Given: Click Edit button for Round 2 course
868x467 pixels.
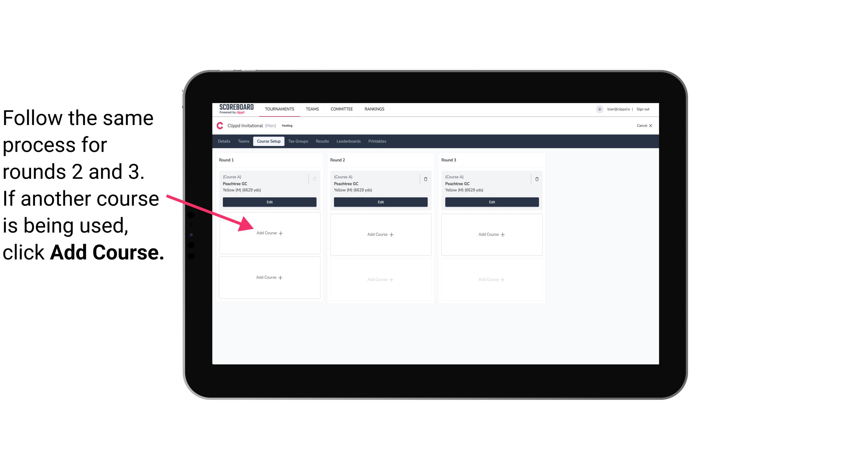Looking at the screenshot, I should (380, 202).
